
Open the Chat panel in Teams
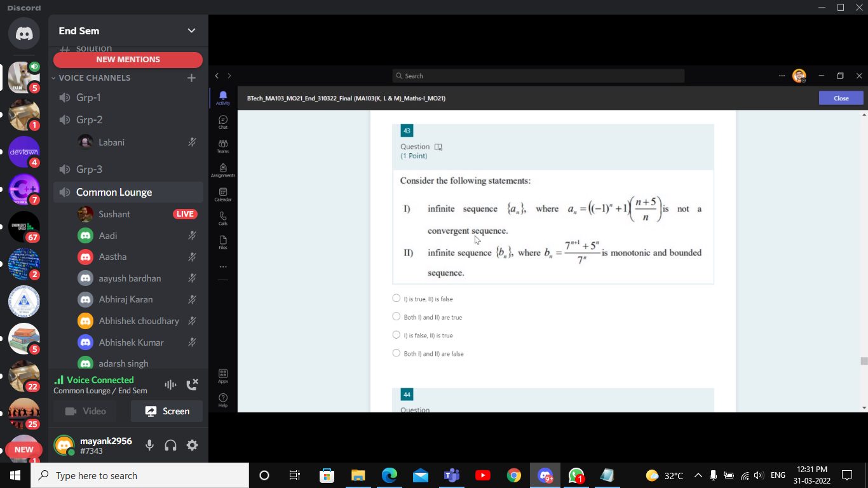(222, 121)
